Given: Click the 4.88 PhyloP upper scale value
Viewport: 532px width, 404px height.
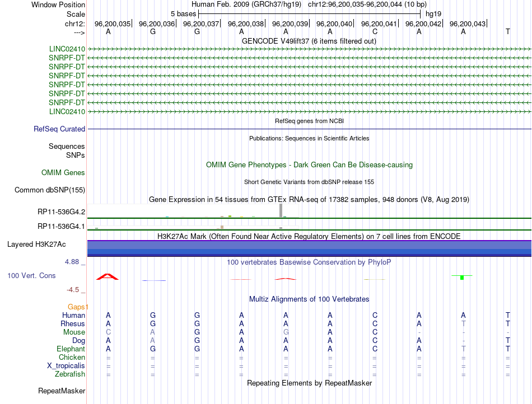Looking at the screenshot, I should click(72, 262).
